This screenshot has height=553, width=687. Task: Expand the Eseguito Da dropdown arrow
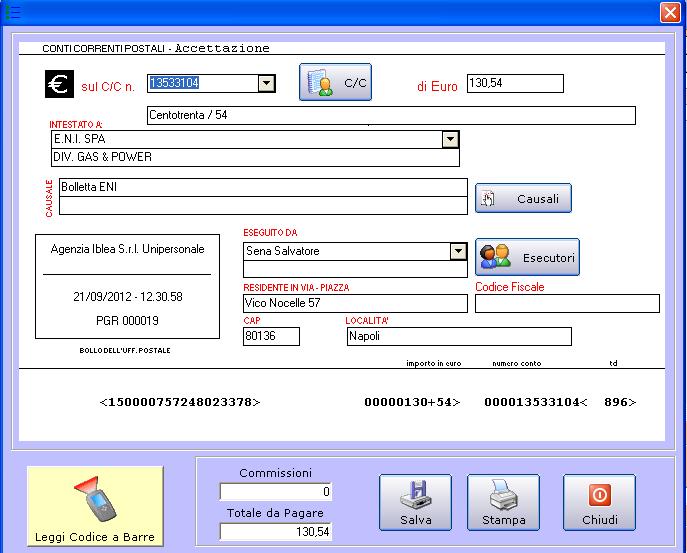click(458, 252)
